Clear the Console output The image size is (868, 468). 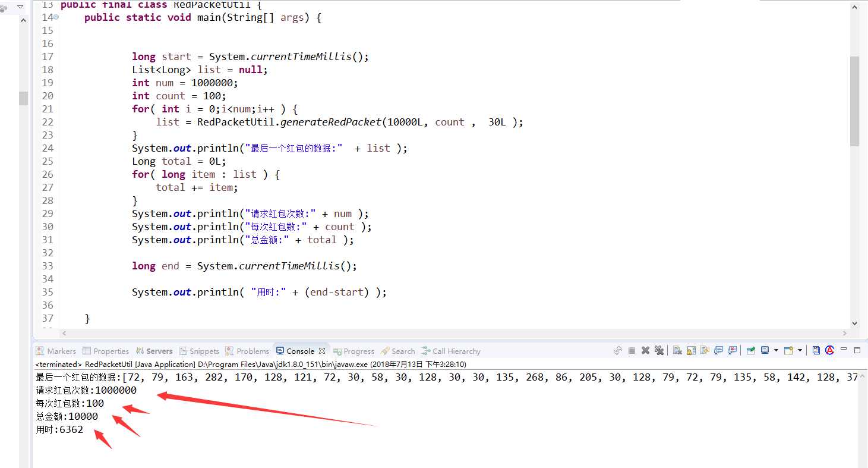pos(677,350)
